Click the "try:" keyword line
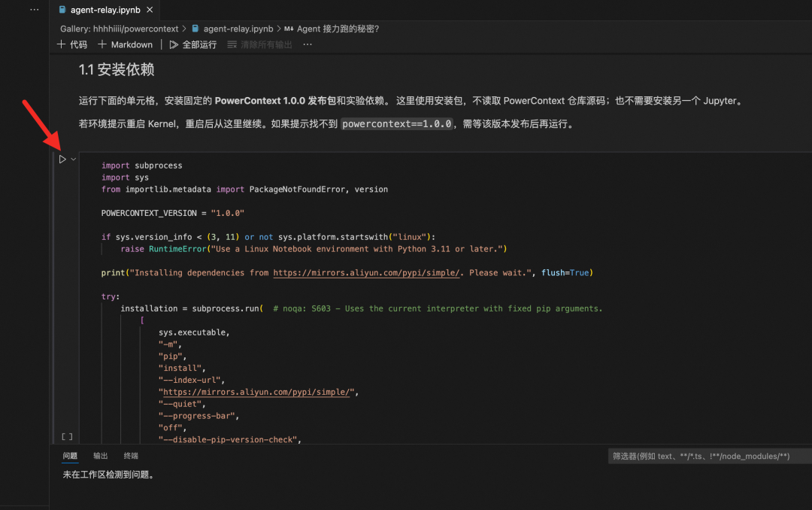This screenshot has height=510, width=812. [x=111, y=296]
